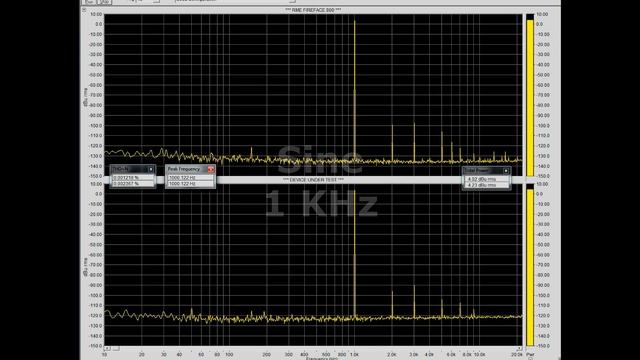
Task: Click the RME Fireface plot level meter
Action: point(530,95)
